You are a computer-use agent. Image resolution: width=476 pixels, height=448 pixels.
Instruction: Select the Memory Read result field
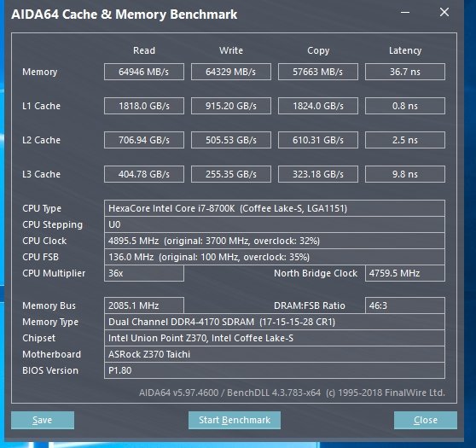pos(144,72)
